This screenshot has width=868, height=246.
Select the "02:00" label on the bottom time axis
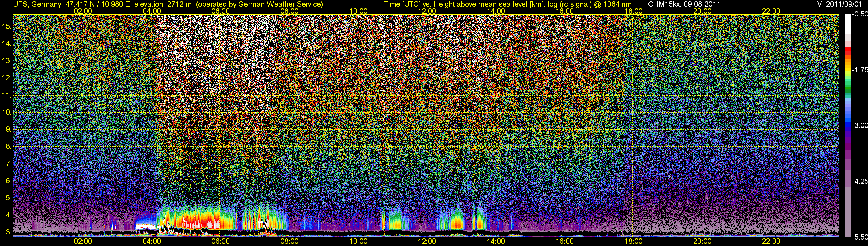click(x=83, y=241)
